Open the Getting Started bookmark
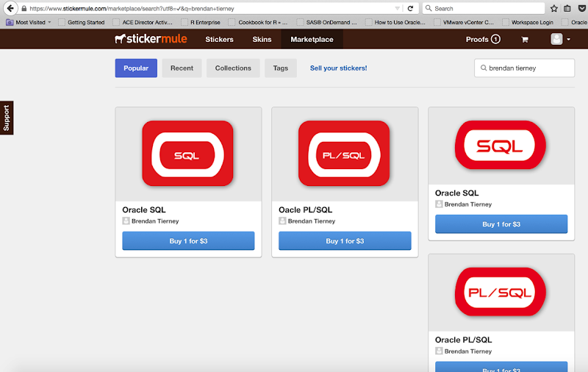Viewport: 588px width, 372px height. tap(82, 23)
